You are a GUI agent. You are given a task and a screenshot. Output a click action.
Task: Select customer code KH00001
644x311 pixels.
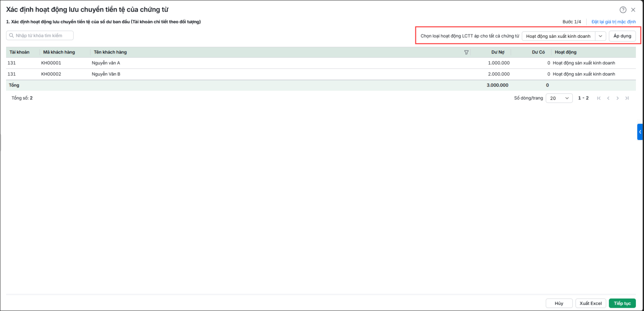[x=51, y=63]
